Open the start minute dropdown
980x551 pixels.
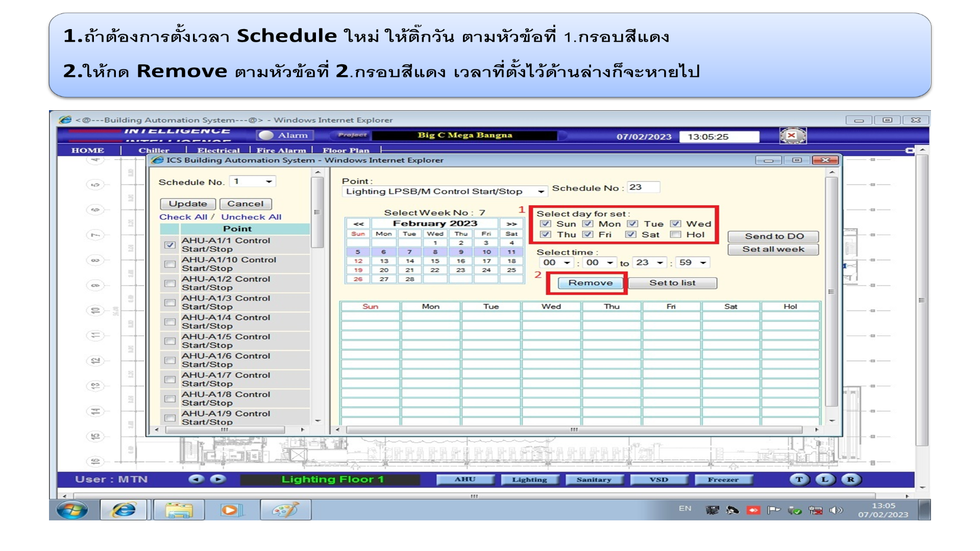point(600,263)
